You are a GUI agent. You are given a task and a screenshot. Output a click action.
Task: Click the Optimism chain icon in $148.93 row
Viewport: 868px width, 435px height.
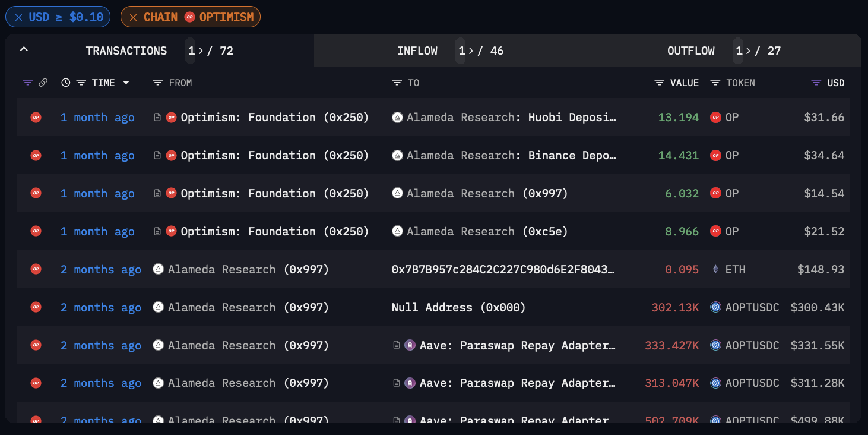coord(36,270)
